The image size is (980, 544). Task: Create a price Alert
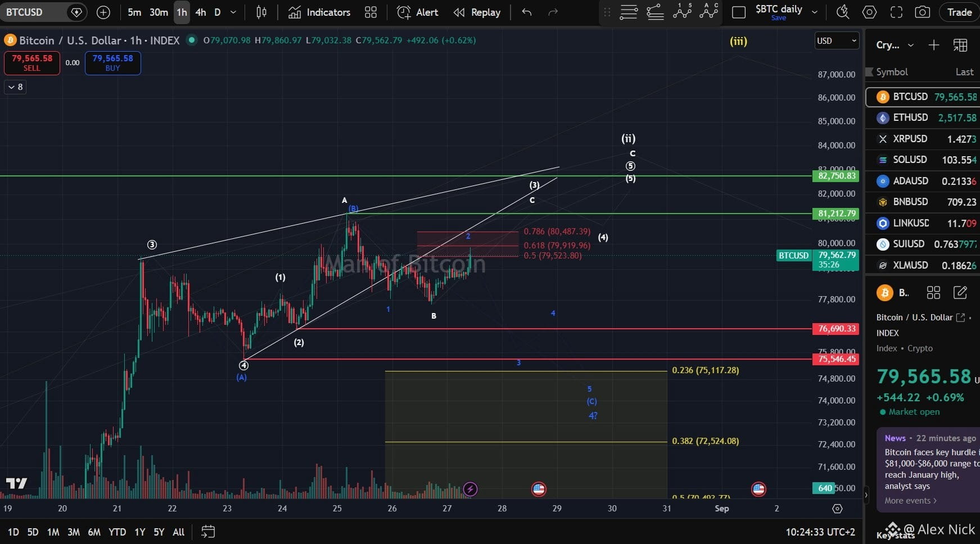coord(417,12)
